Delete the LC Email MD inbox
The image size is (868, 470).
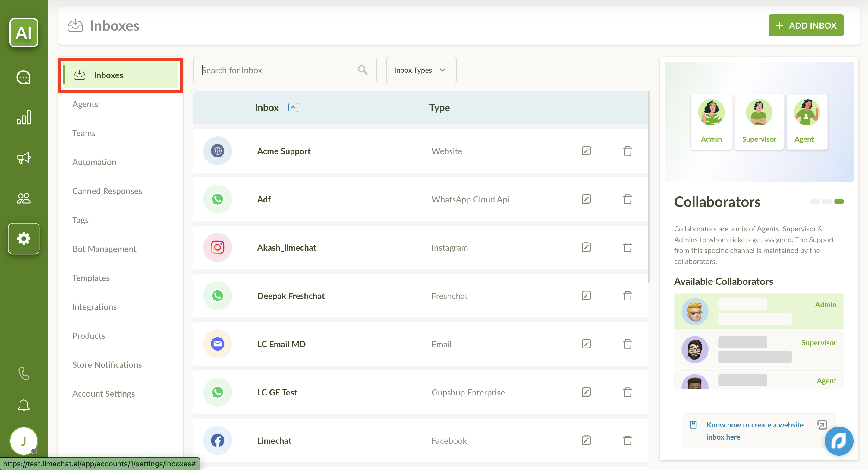pos(627,344)
